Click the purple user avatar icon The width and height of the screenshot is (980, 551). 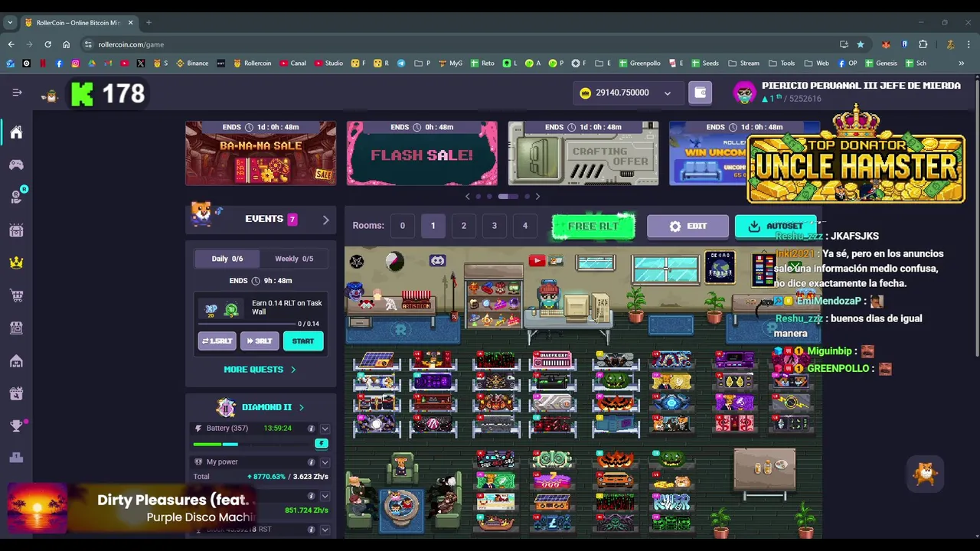744,93
